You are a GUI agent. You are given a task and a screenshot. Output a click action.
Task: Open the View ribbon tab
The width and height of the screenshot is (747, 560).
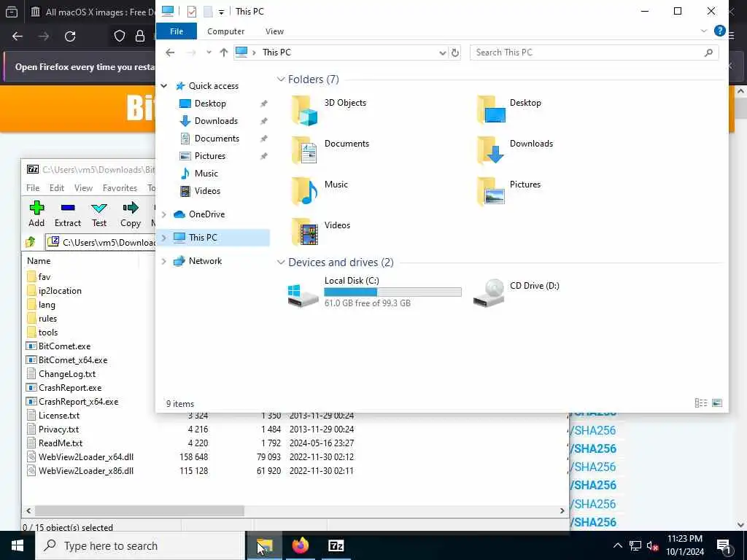tap(274, 31)
